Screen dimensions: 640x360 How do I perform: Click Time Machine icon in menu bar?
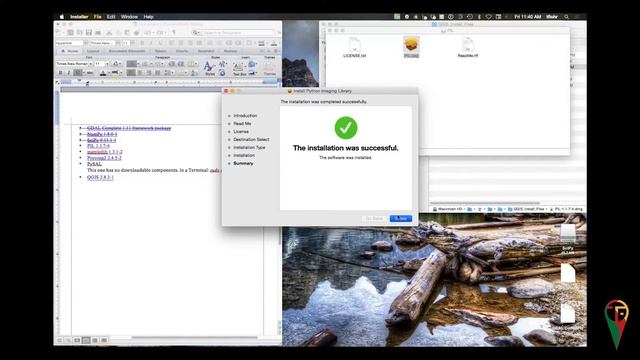470,17
